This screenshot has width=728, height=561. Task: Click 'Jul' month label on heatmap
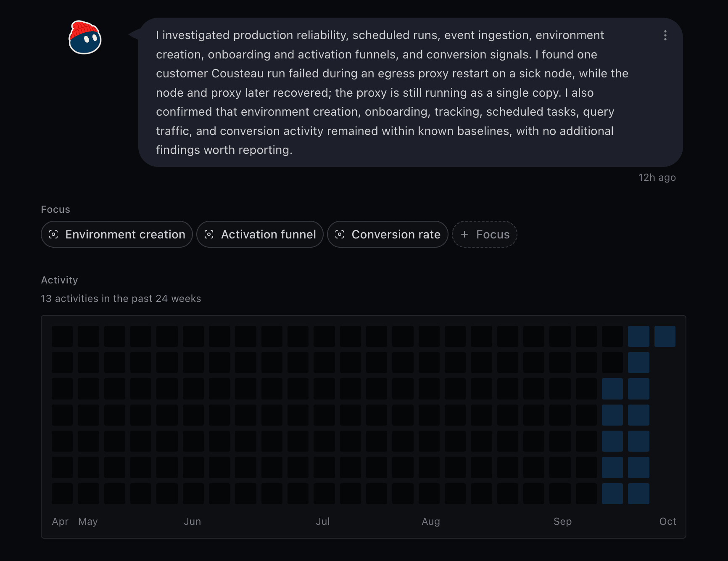tap(323, 521)
